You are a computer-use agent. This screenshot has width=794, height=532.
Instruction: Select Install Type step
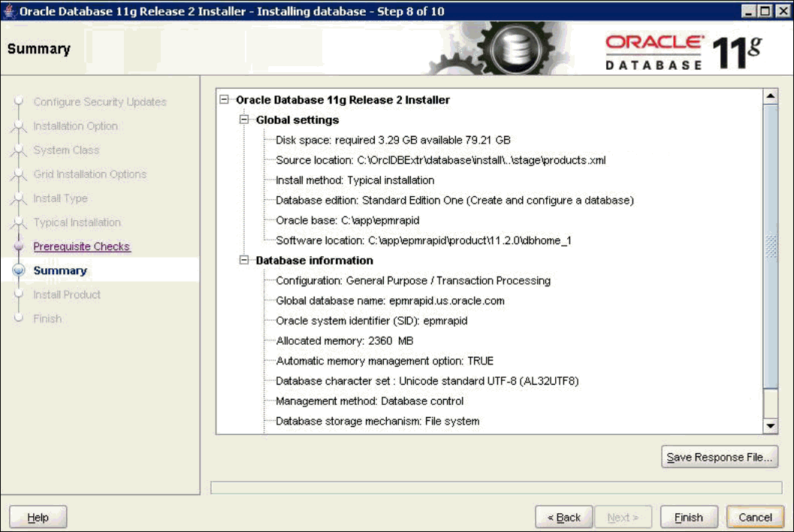click(x=60, y=198)
